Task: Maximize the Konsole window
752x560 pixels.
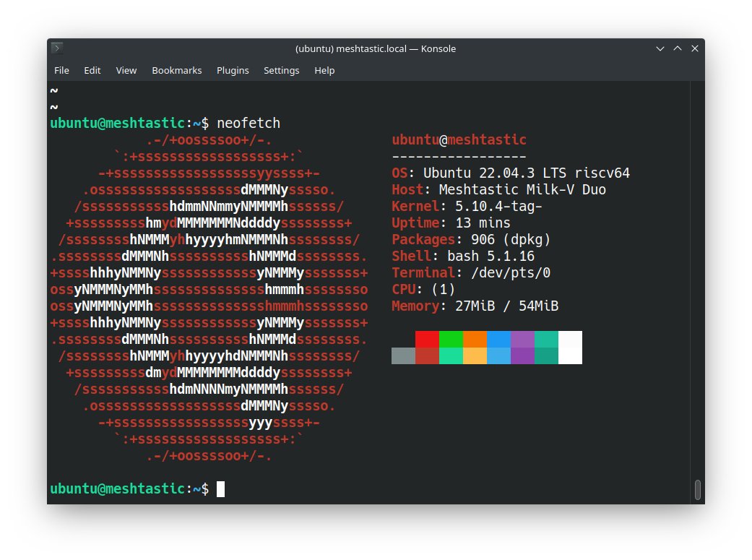Action: (677, 48)
